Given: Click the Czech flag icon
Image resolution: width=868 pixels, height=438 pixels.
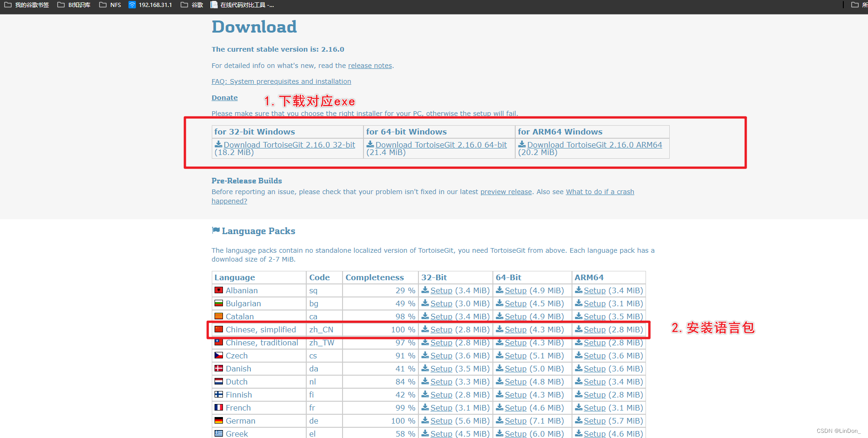Looking at the screenshot, I should coord(219,355).
